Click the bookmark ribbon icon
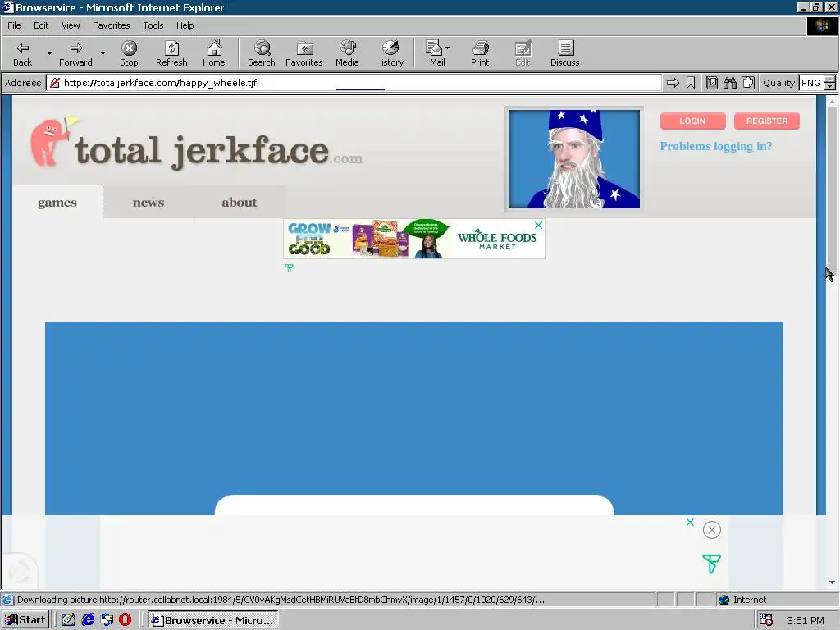The height and width of the screenshot is (630, 840). coord(691,83)
